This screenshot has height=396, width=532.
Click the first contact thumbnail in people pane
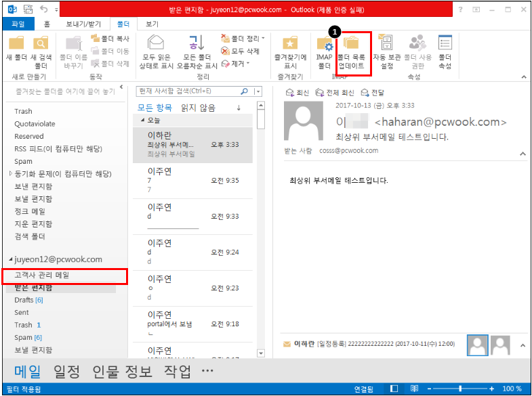pos(477,345)
